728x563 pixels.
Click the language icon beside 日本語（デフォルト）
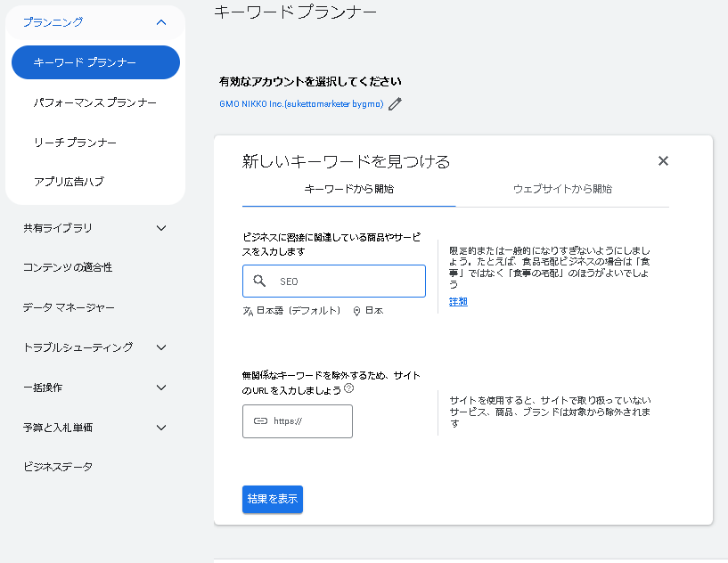pos(248,312)
